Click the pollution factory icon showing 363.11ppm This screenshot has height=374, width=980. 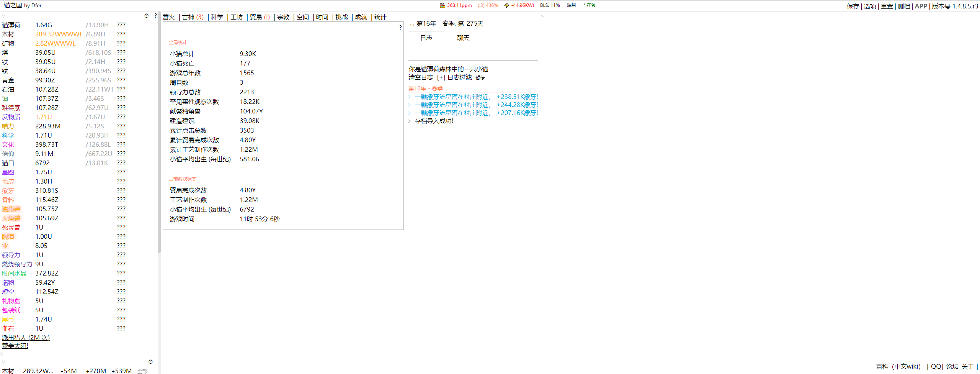coord(442,5)
